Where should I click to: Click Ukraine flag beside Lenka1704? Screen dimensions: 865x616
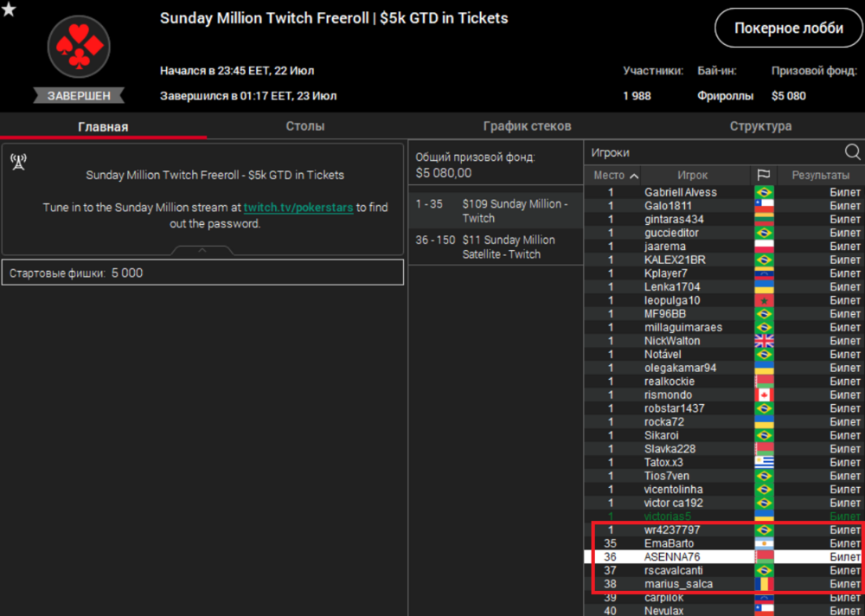pyautogui.click(x=764, y=286)
